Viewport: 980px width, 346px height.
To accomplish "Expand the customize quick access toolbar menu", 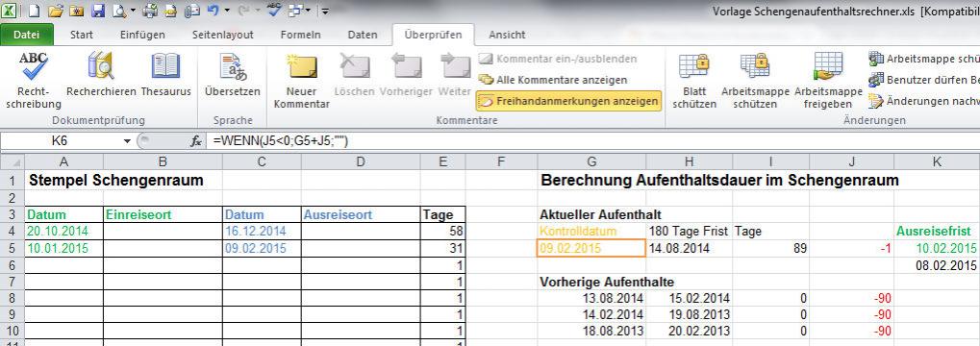I will pyautogui.click(x=325, y=11).
